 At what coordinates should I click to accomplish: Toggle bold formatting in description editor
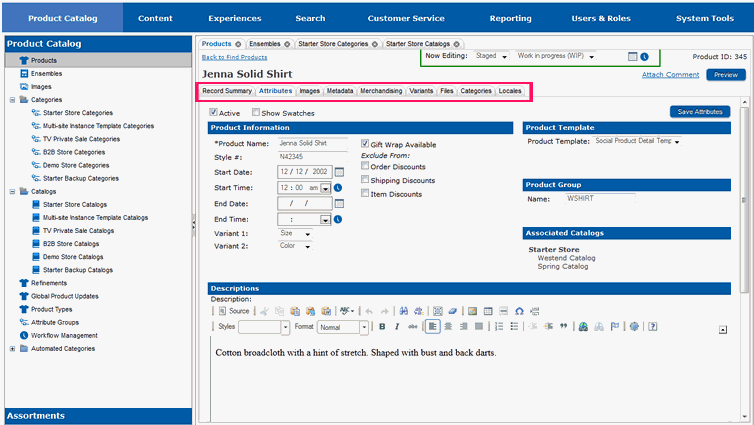(382, 327)
